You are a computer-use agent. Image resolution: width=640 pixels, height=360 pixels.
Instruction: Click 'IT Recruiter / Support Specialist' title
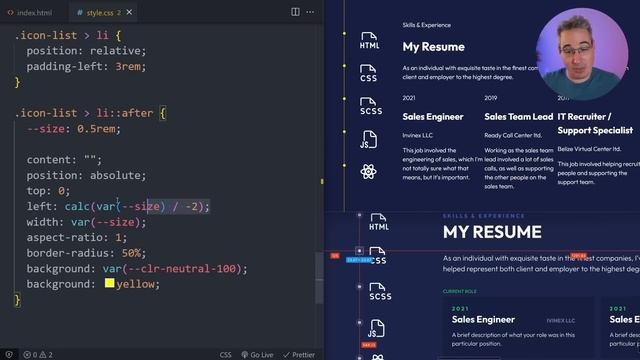[595, 124]
